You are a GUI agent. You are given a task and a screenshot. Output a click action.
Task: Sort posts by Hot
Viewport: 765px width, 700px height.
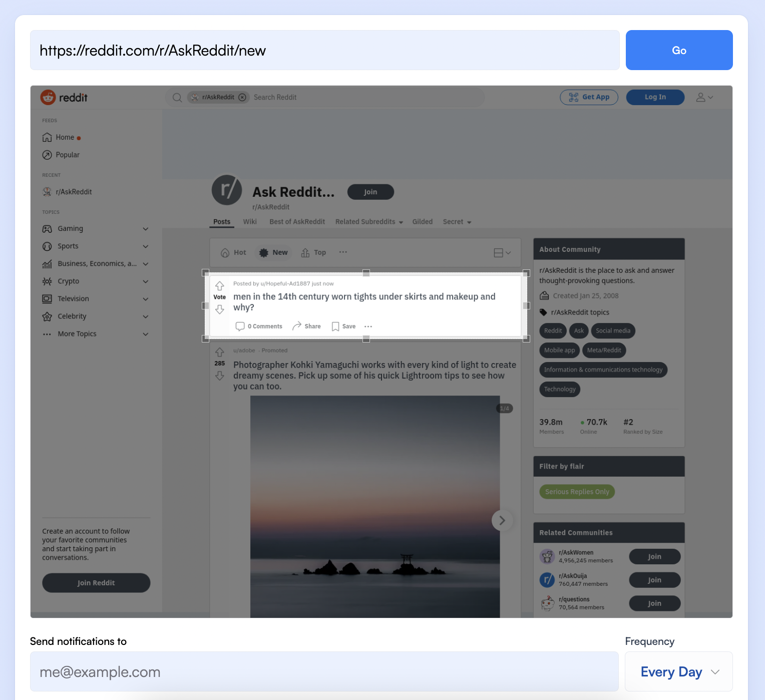coord(233,252)
